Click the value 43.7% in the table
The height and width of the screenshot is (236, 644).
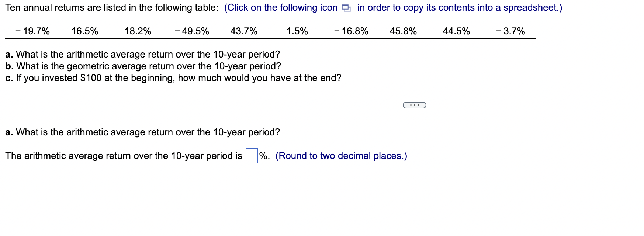244,31
